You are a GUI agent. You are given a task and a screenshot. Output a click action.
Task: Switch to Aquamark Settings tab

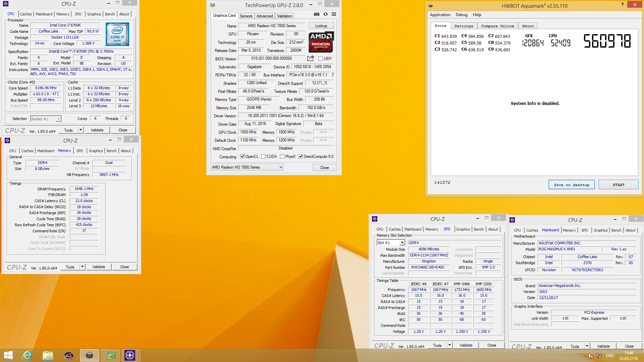pos(464,26)
